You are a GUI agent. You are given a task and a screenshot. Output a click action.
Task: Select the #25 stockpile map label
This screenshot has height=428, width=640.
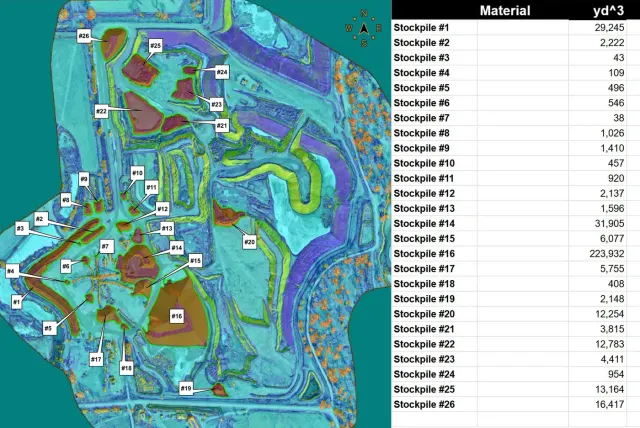point(156,46)
